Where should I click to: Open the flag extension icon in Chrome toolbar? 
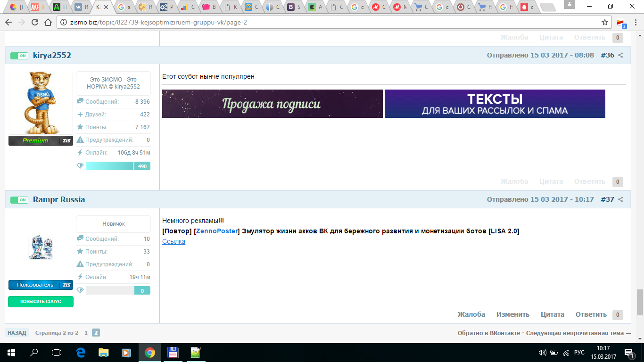pos(621,23)
